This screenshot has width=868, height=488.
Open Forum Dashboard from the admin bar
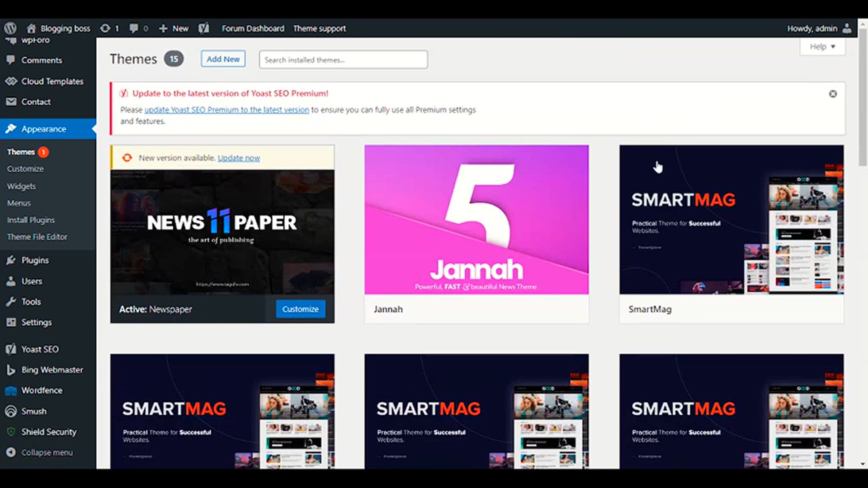[252, 28]
